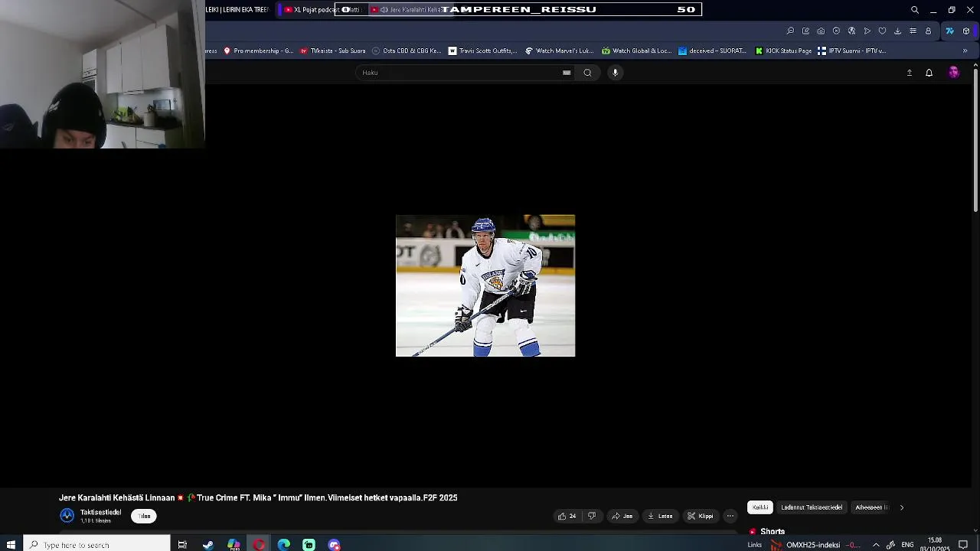This screenshot has width=980, height=551.
Task: Open the browser profile icon in toolbar
Action: click(x=928, y=31)
